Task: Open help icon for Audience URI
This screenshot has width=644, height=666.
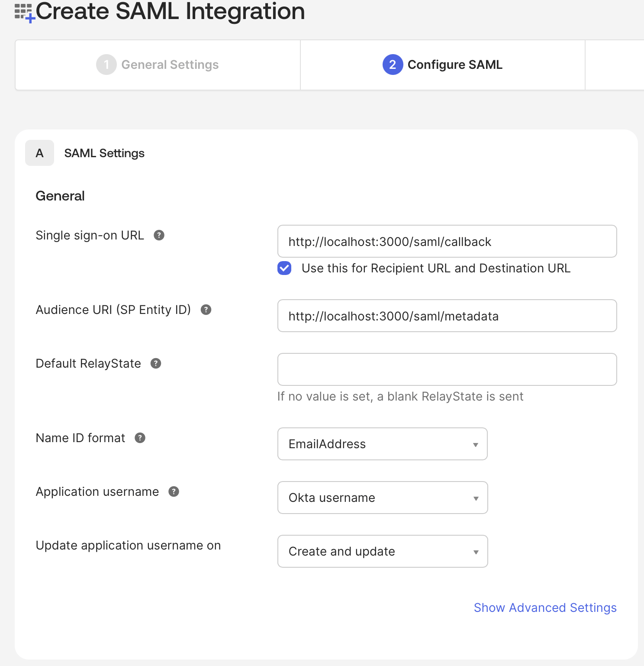Action: coord(206,310)
